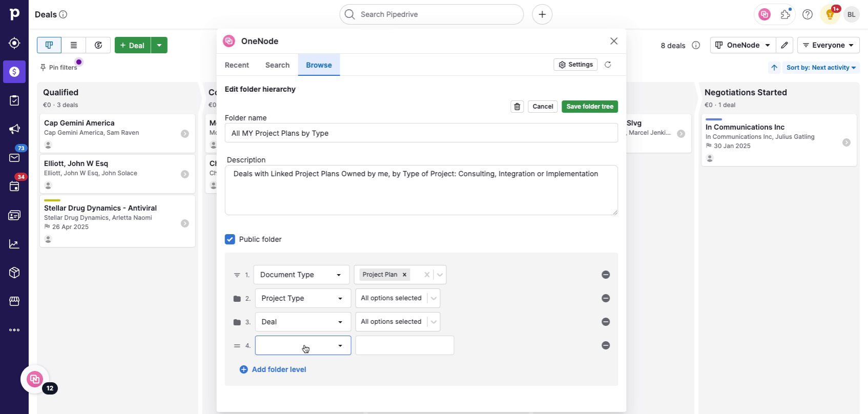Open Projects clipboard icon in sidebar
Viewport: 868px width, 414px height.
point(14,100)
